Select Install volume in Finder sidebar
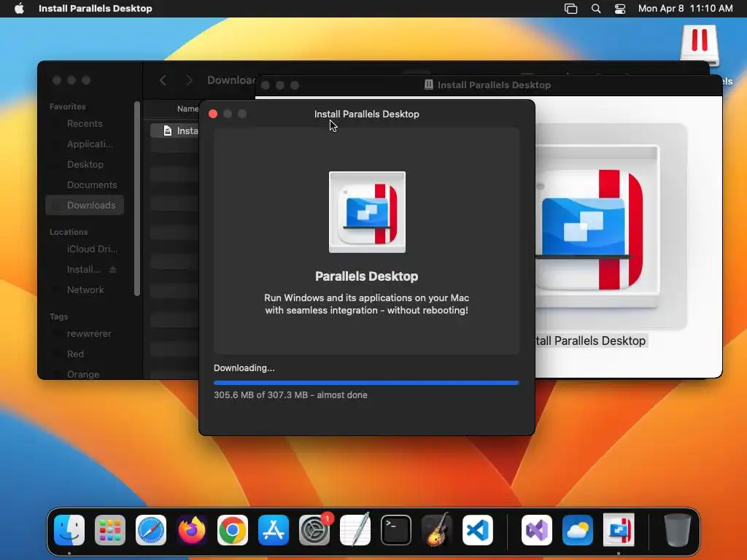The image size is (747, 560). click(83, 270)
